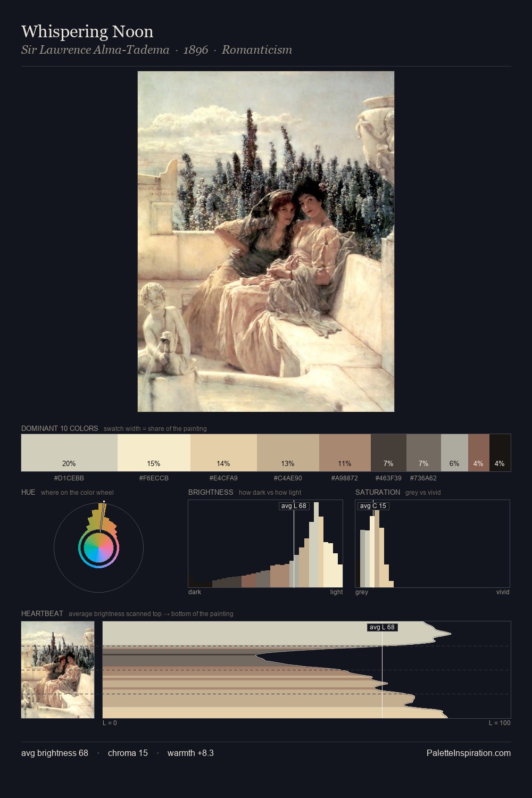Click the hex code '#C4AE90' text
The height and width of the screenshot is (798, 532).
(x=288, y=478)
